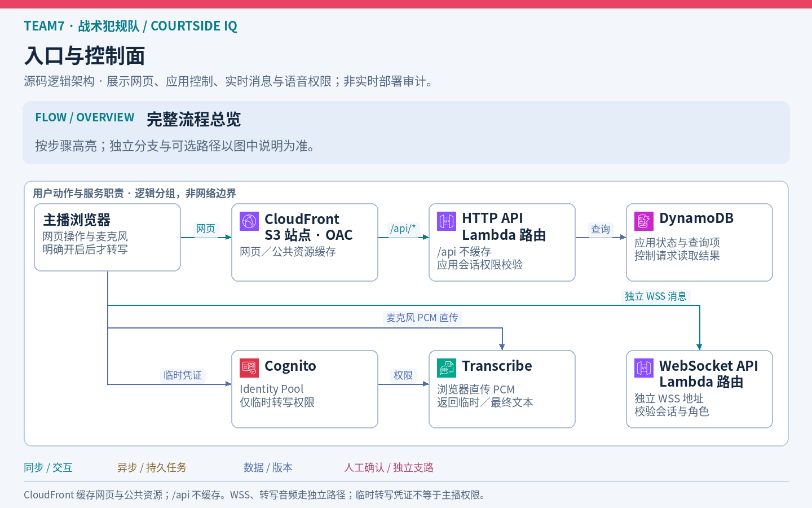Screen dimensions: 812x508
Task: Click the CloudFront 缓存网页 footer note
Action: click(x=254, y=495)
